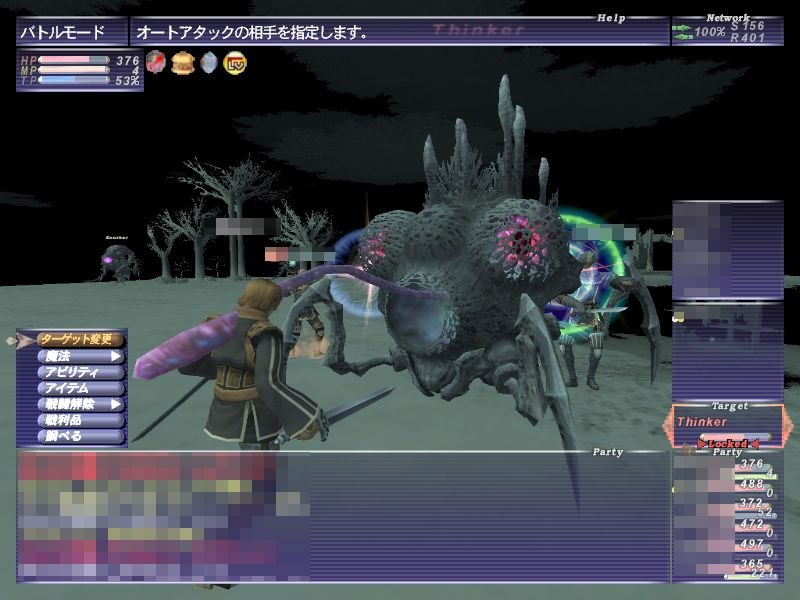Click the blue TP gauge bar
This screenshot has height=600, width=800.
[74, 80]
